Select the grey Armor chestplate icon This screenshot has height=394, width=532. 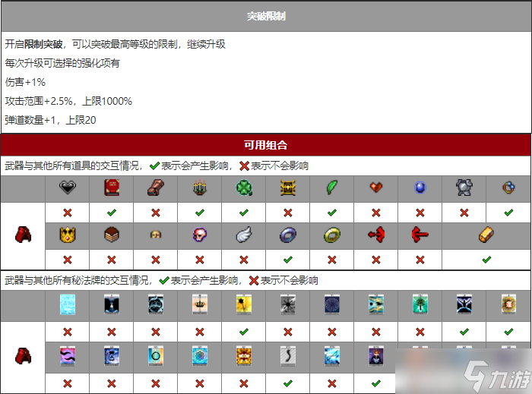pyautogui.click(x=464, y=188)
